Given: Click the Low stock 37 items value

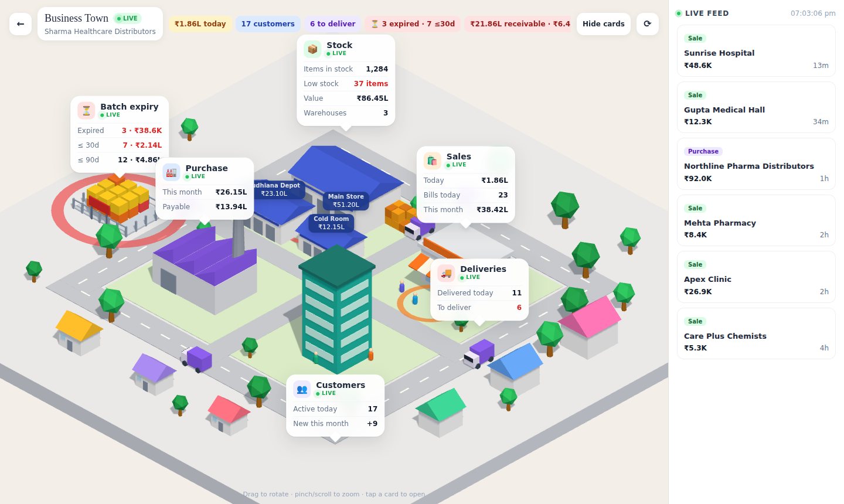Looking at the screenshot, I should pyautogui.click(x=370, y=84).
